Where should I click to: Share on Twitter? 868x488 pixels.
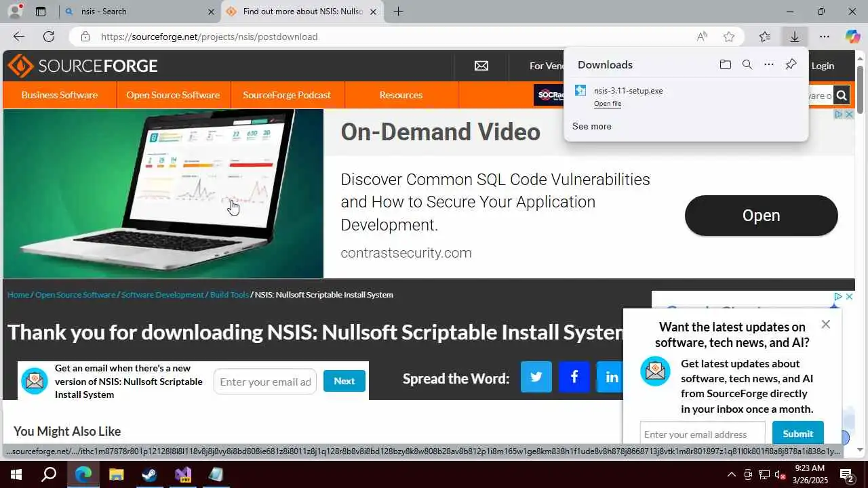tap(536, 377)
